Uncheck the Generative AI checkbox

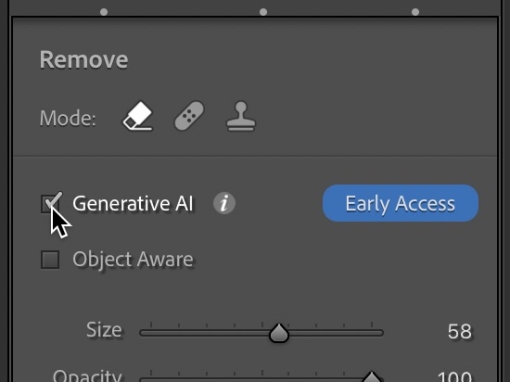pyautogui.click(x=50, y=204)
